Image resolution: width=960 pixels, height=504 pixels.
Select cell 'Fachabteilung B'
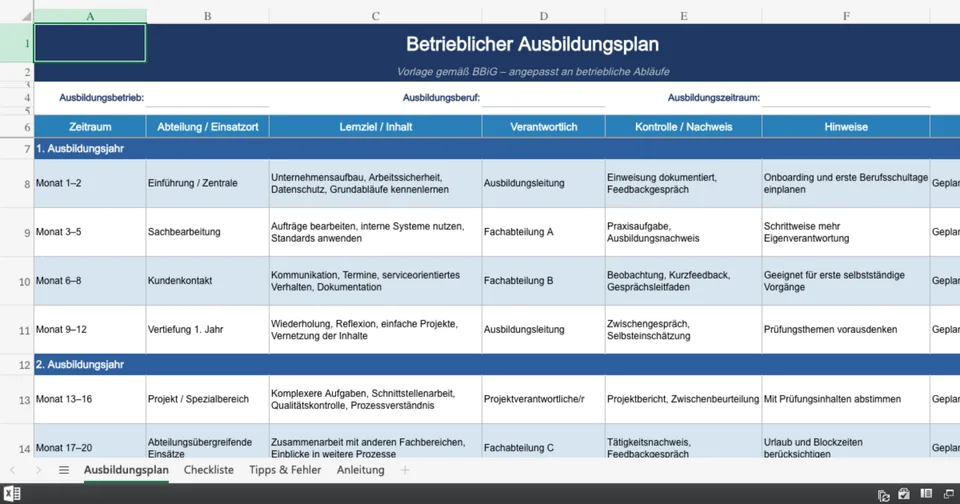click(544, 281)
